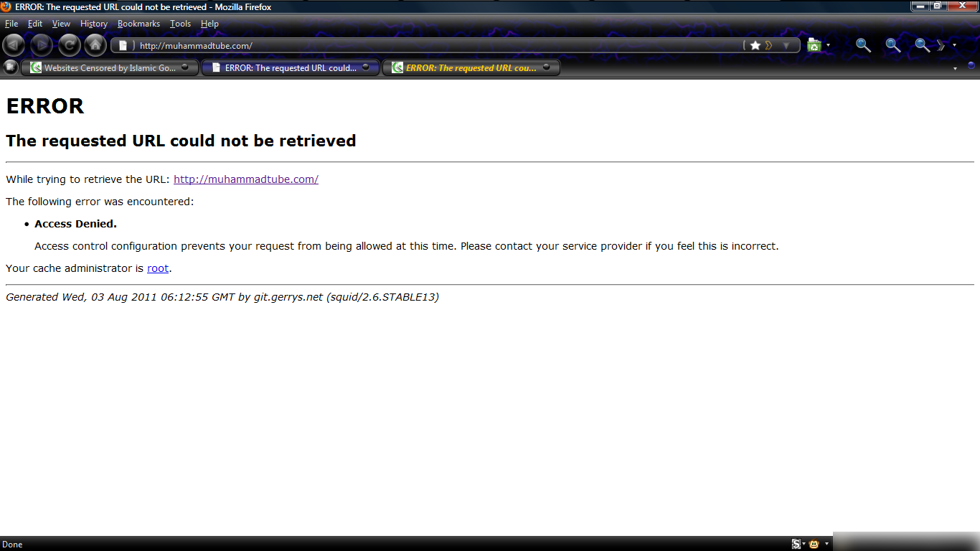Image resolution: width=980 pixels, height=551 pixels.
Task: Go to the Home page
Action: pyautogui.click(x=95, y=45)
